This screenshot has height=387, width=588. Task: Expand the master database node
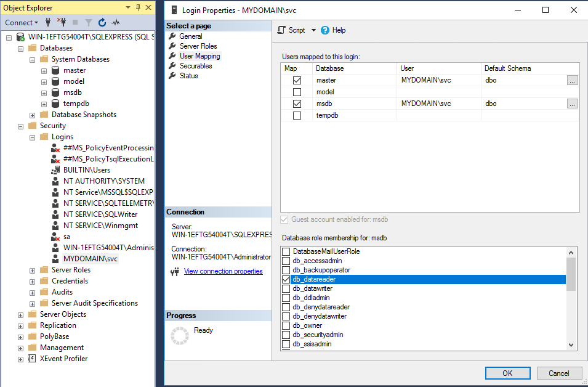(x=44, y=71)
